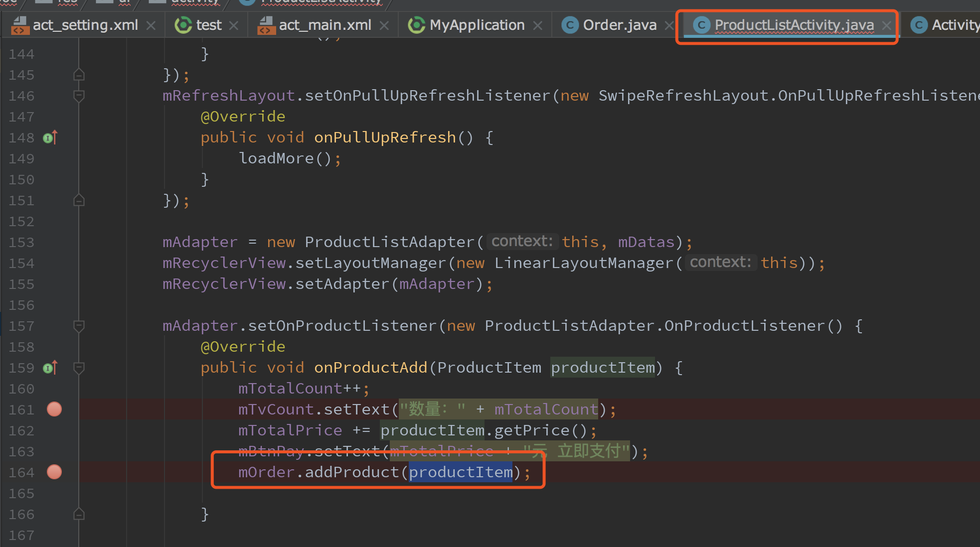This screenshot has width=980, height=547.
Task: Collapse the fold end marker at line 151
Action: (x=79, y=200)
